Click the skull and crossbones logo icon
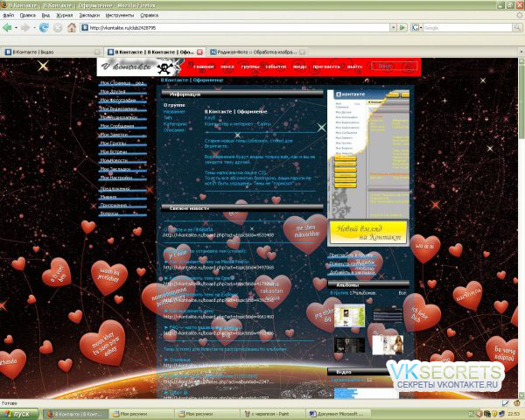 165,68
